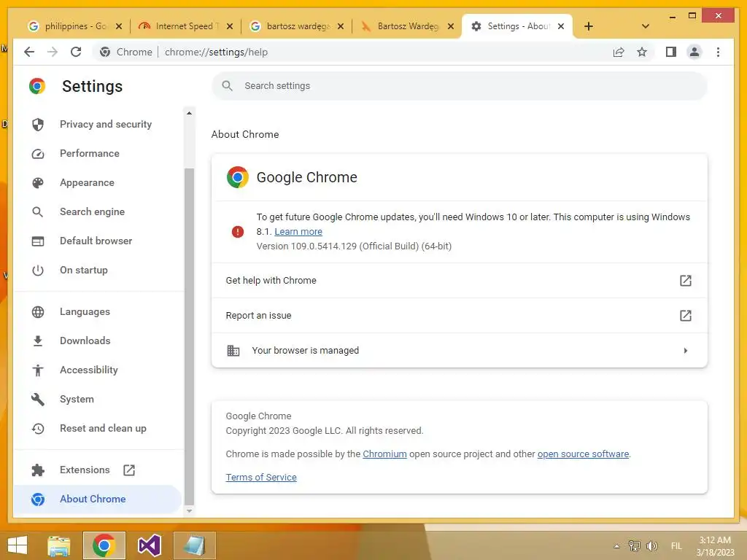747x560 pixels.
Task: Click sidebar scrollbar down arrow
Action: coord(189,511)
